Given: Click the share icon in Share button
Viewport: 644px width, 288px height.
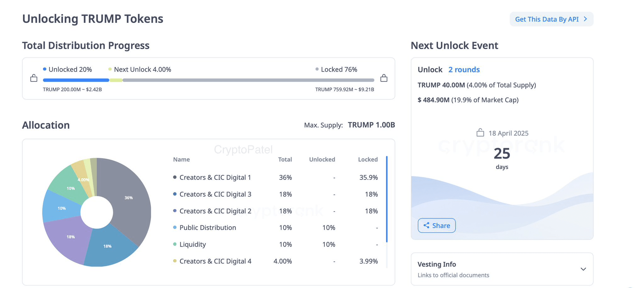Looking at the screenshot, I should tap(426, 225).
